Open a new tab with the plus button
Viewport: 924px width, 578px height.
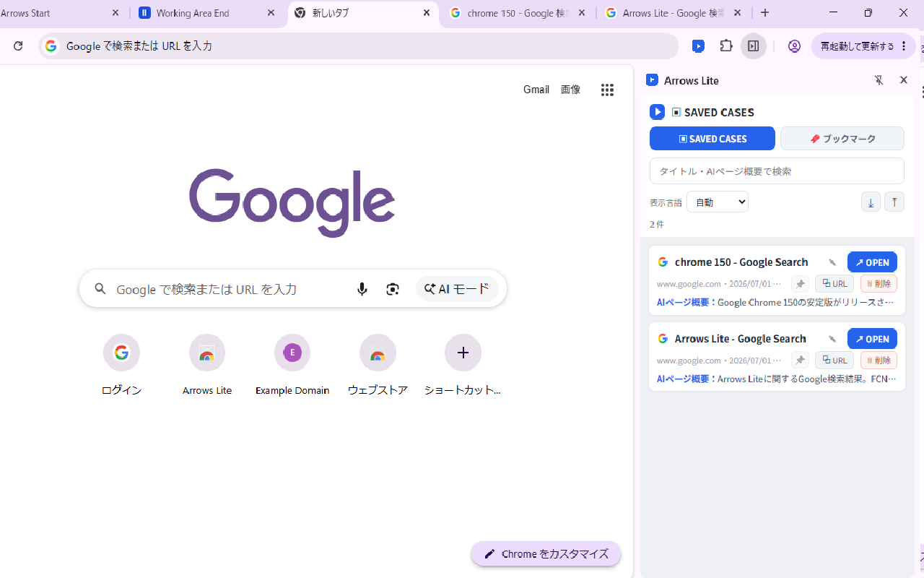click(x=765, y=13)
